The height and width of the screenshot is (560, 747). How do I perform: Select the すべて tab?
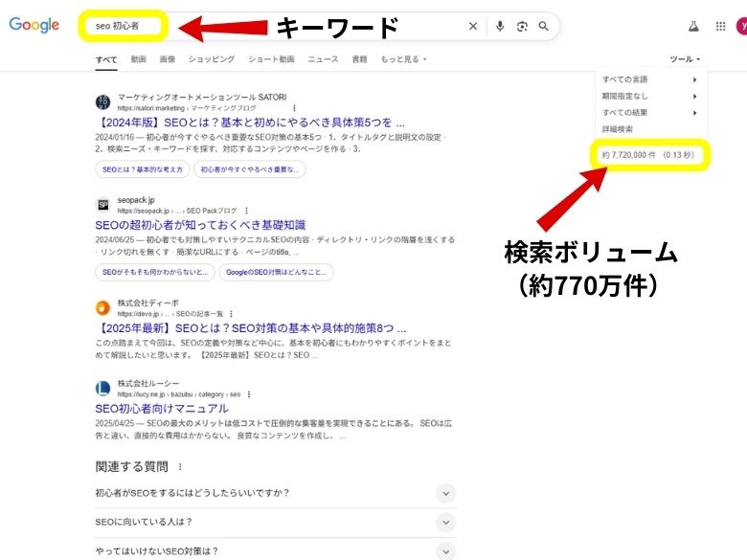(x=105, y=59)
